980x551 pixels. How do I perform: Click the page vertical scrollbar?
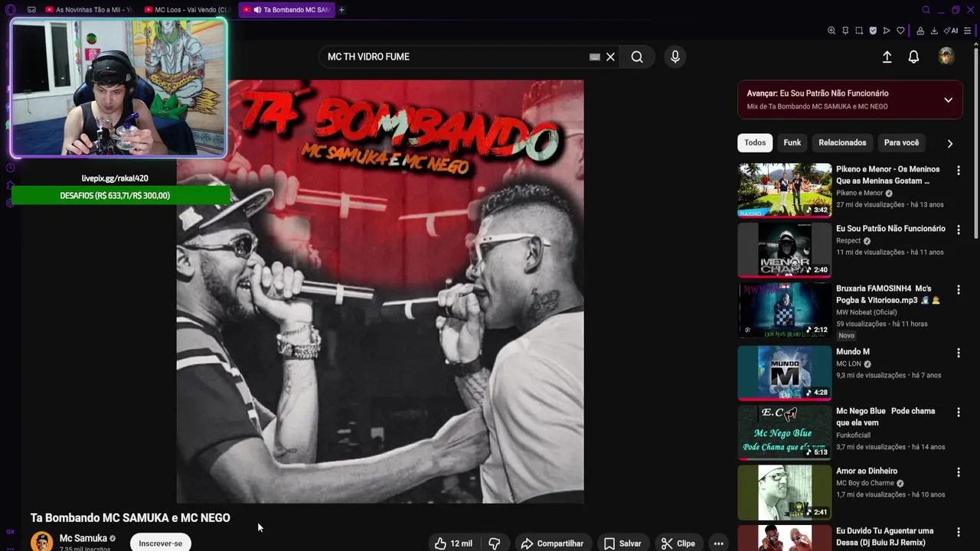(x=976, y=145)
